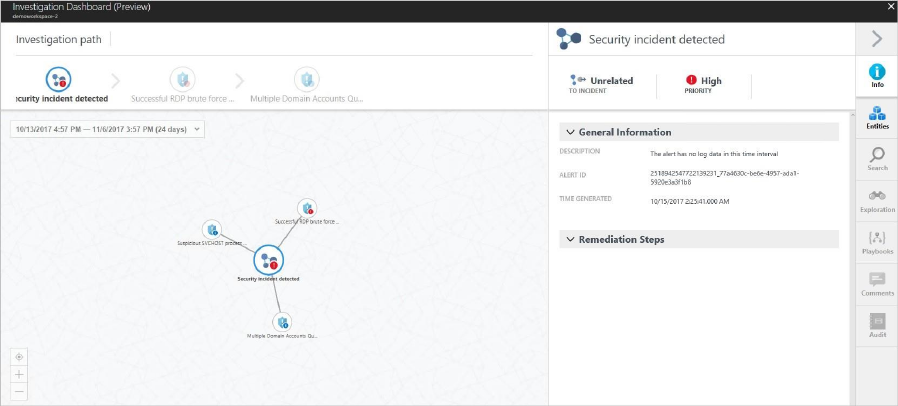Select the Suspicious SVCHOST process graph node
The height and width of the screenshot is (406, 898).
pyautogui.click(x=211, y=230)
